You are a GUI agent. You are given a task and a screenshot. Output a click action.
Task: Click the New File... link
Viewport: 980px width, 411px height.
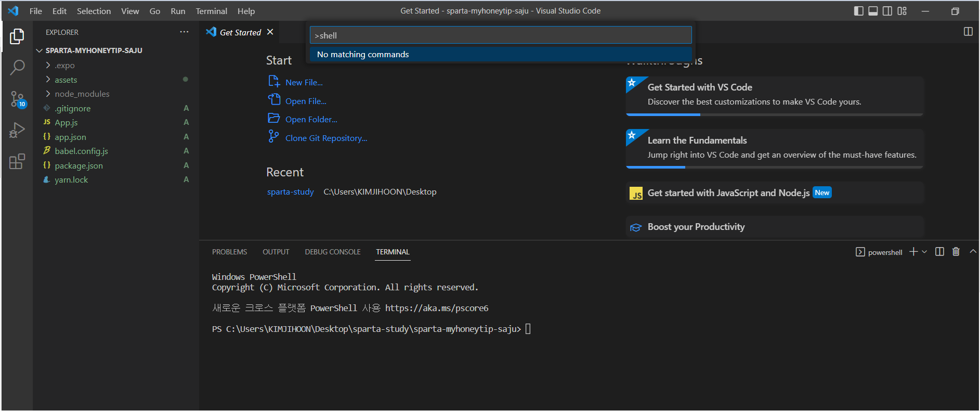coord(304,82)
